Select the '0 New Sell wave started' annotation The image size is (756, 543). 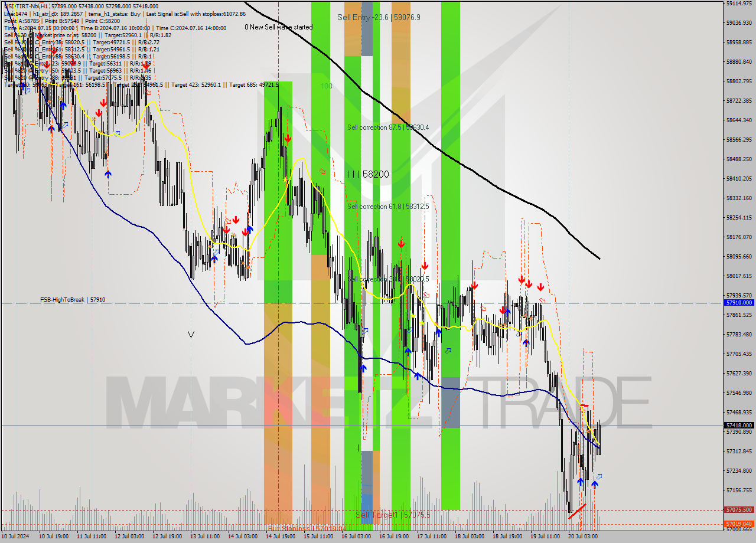tap(279, 27)
